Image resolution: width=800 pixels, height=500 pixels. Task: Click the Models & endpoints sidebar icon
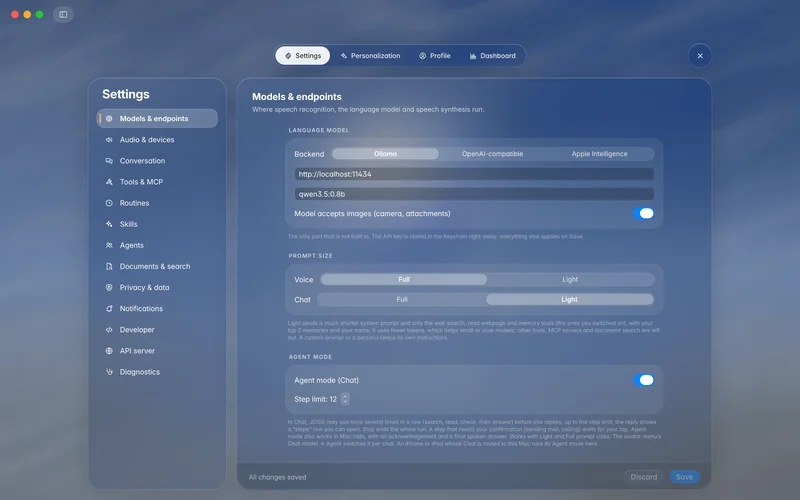(109, 118)
